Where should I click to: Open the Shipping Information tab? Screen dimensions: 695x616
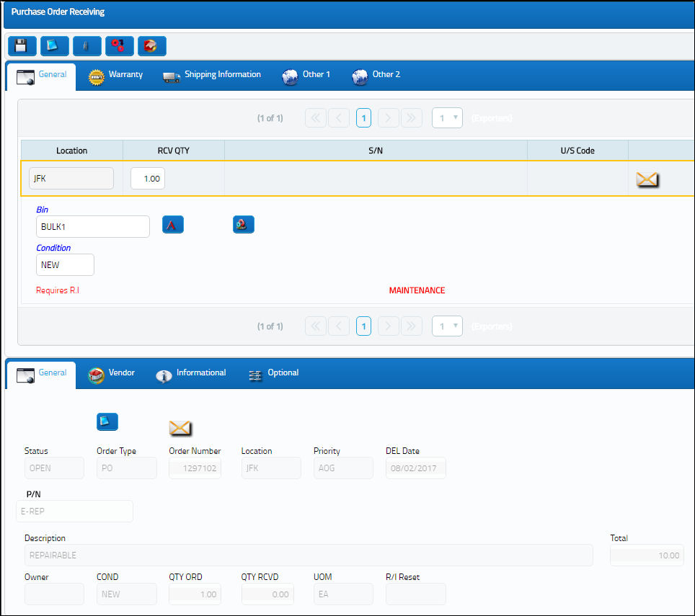(x=212, y=76)
